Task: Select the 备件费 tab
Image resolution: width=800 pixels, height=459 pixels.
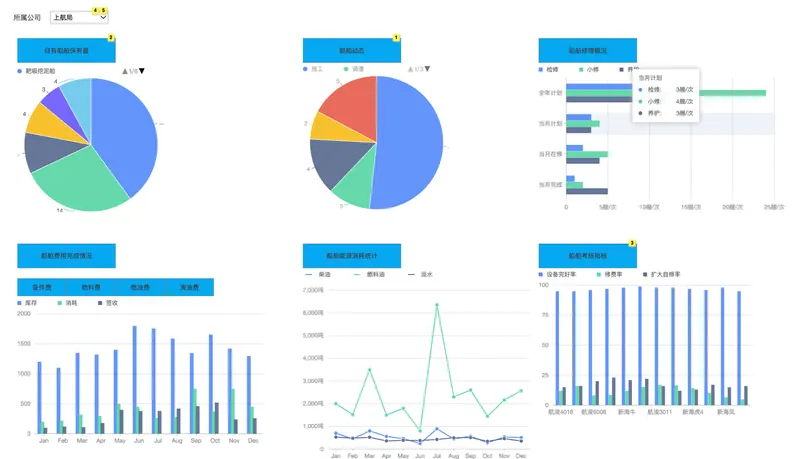Action: click(42, 287)
